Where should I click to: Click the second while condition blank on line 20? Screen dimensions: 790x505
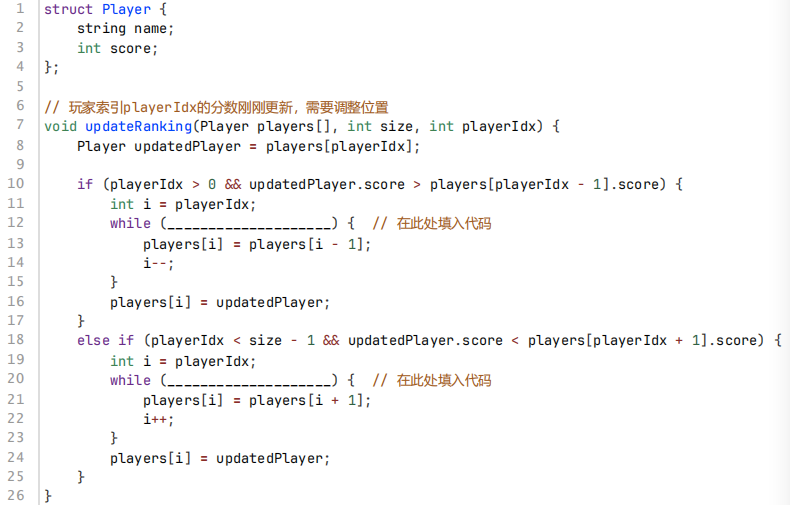pos(249,380)
